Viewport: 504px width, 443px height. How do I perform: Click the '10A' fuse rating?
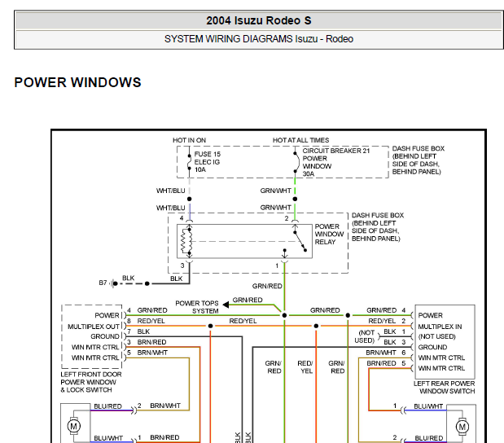click(200, 169)
